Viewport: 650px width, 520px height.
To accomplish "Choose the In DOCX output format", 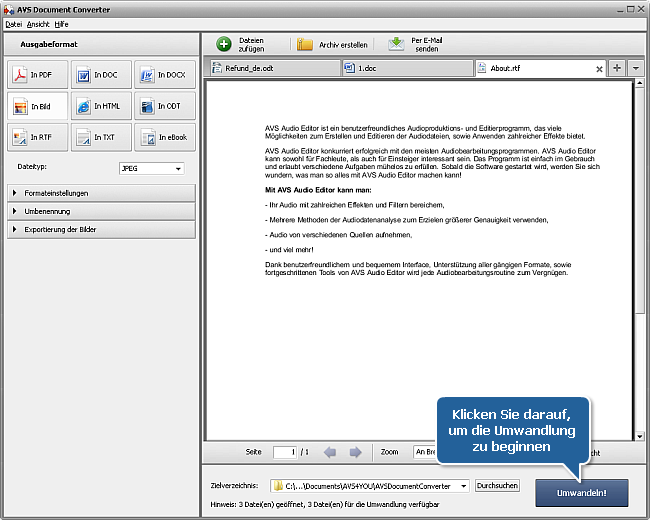I will pyautogui.click(x=165, y=75).
